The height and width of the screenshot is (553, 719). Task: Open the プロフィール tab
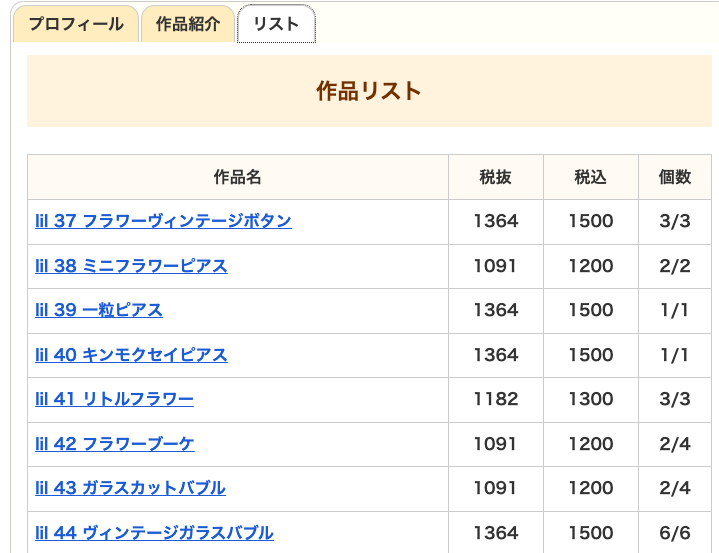(x=75, y=24)
